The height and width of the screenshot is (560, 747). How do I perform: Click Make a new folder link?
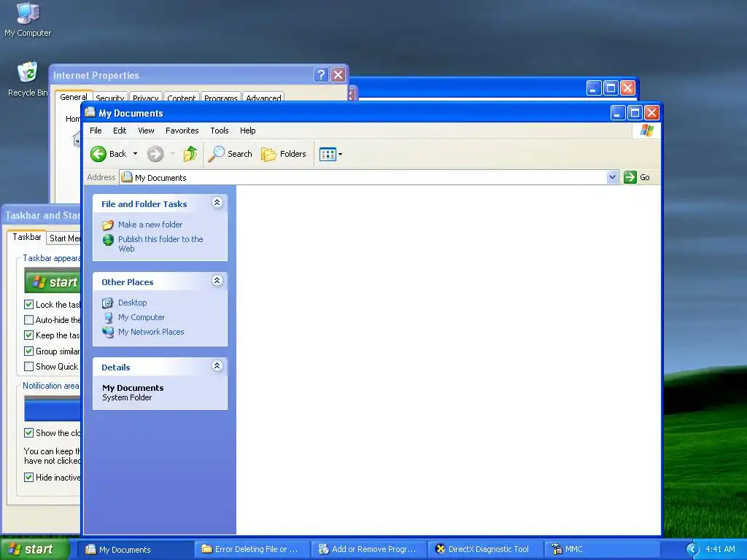coord(150,225)
